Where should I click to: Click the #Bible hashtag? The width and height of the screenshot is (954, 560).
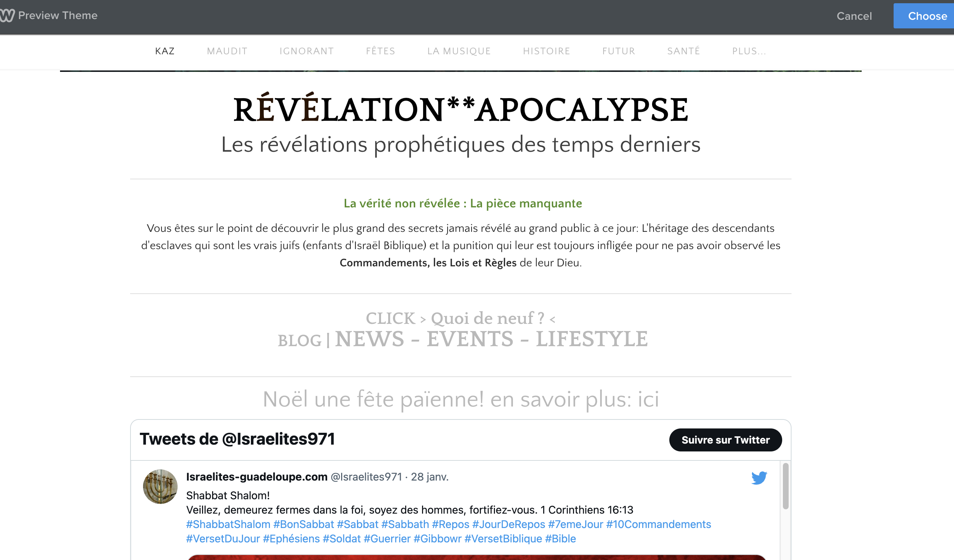tap(560, 539)
